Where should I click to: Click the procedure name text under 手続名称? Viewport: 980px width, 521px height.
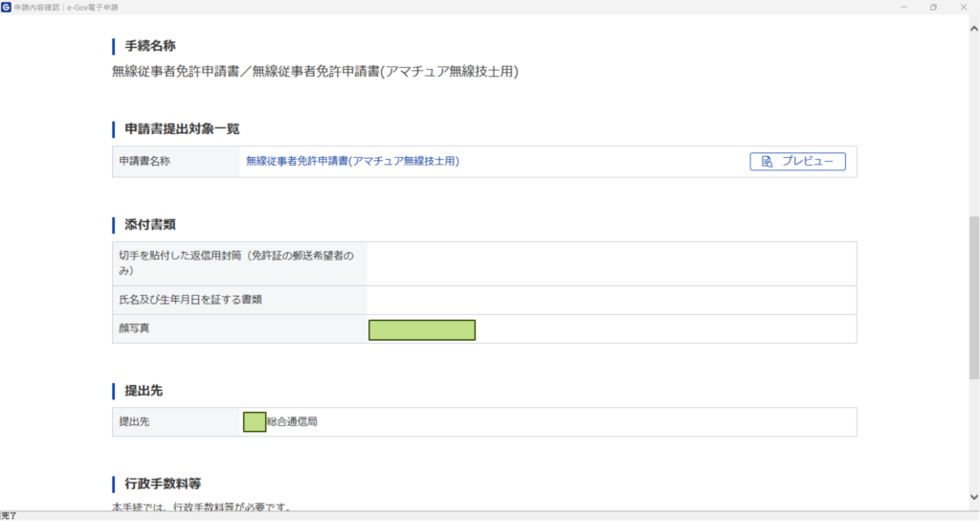click(315, 72)
